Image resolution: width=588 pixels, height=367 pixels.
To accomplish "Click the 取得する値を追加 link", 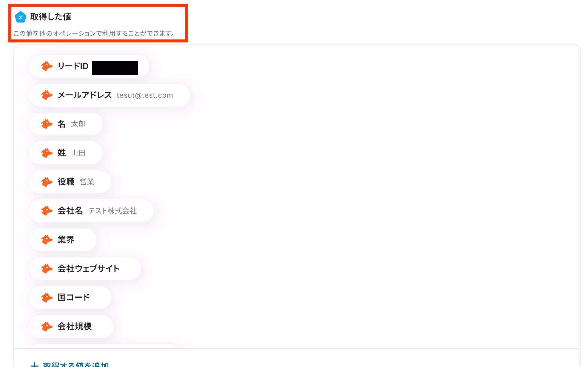I will tap(70, 364).
